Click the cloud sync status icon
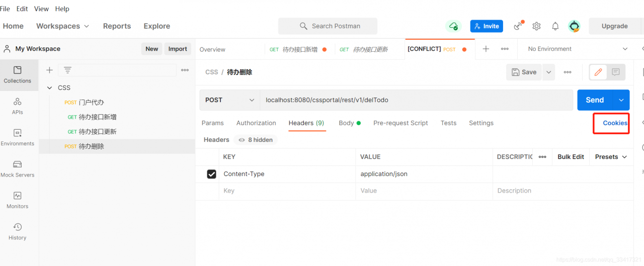 (x=453, y=26)
